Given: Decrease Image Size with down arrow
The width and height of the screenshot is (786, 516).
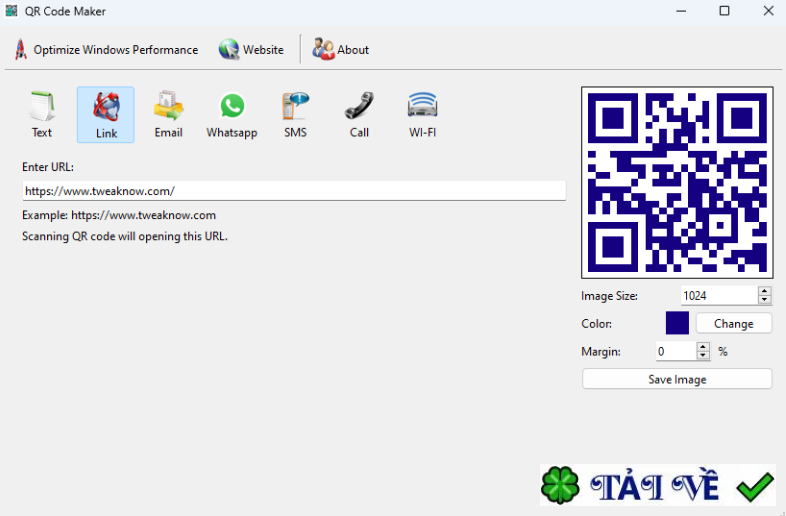Looking at the screenshot, I should click(764, 300).
